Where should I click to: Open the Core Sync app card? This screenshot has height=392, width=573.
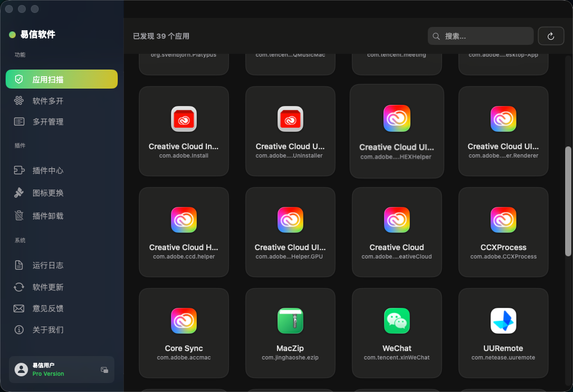tap(184, 333)
